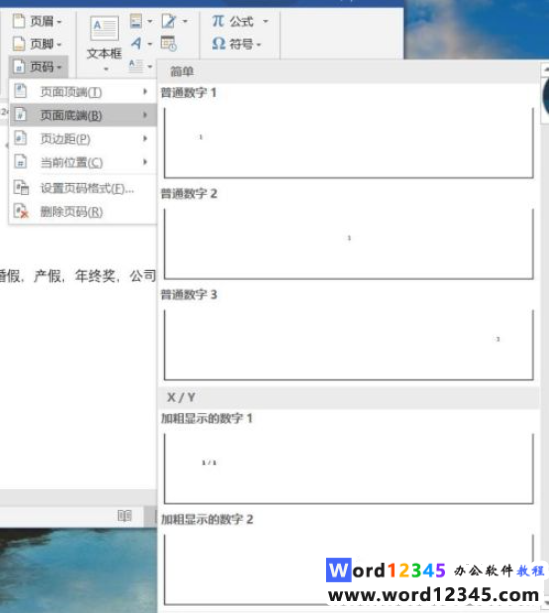Open the 页边距(P) submenu
Image resolution: width=549 pixels, height=613 pixels.
click(82, 138)
